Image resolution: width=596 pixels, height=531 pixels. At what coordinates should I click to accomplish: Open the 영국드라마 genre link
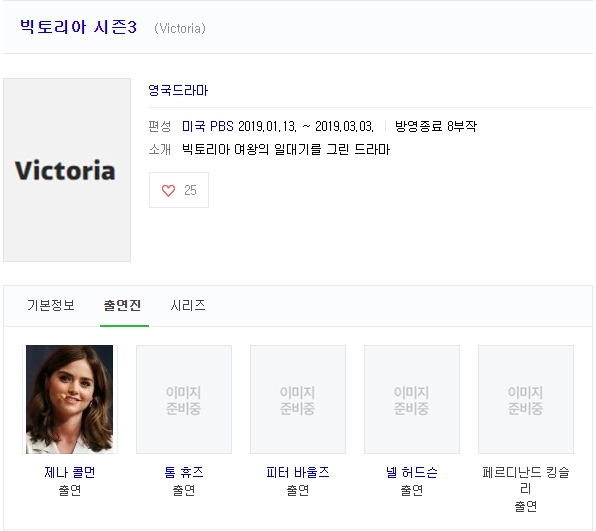coord(178,90)
